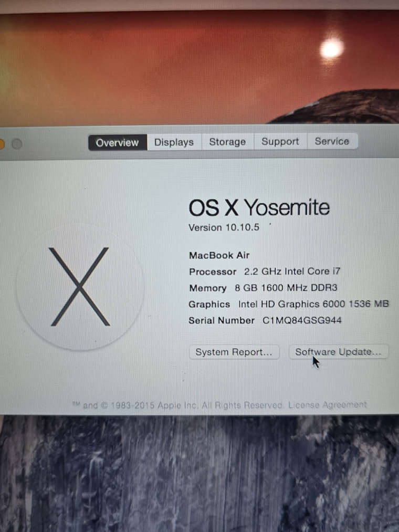This screenshot has width=399, height=532.
Task: Click the Graphics label
Action: click(x=209, y=305)
